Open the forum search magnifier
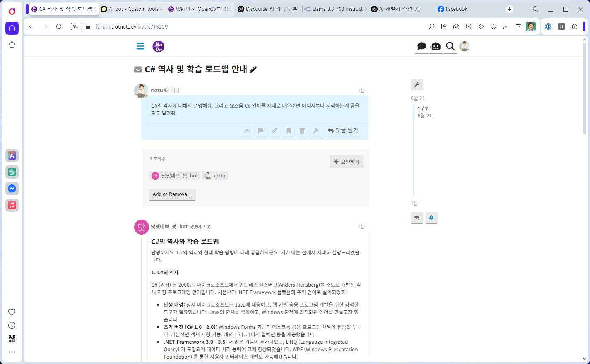Viewport: 590px width, 364px height. (450, 46)
